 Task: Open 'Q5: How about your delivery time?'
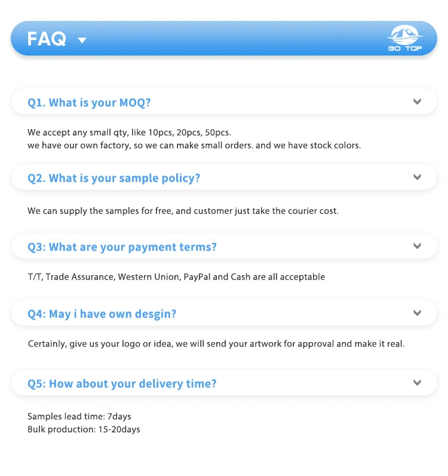tap(122, 383)
